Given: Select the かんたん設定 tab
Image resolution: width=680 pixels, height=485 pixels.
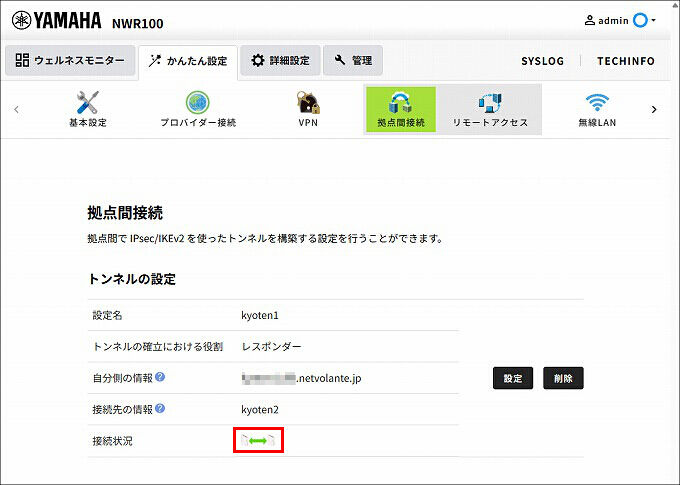Looking at the screenshot, I should click(x=188, y=61).
